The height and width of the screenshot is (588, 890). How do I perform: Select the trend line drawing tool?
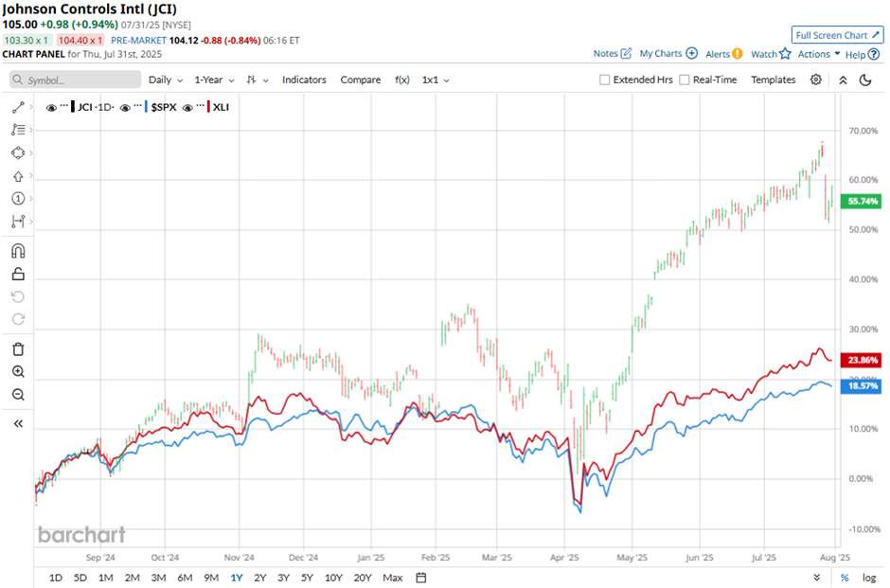[18, 107]
